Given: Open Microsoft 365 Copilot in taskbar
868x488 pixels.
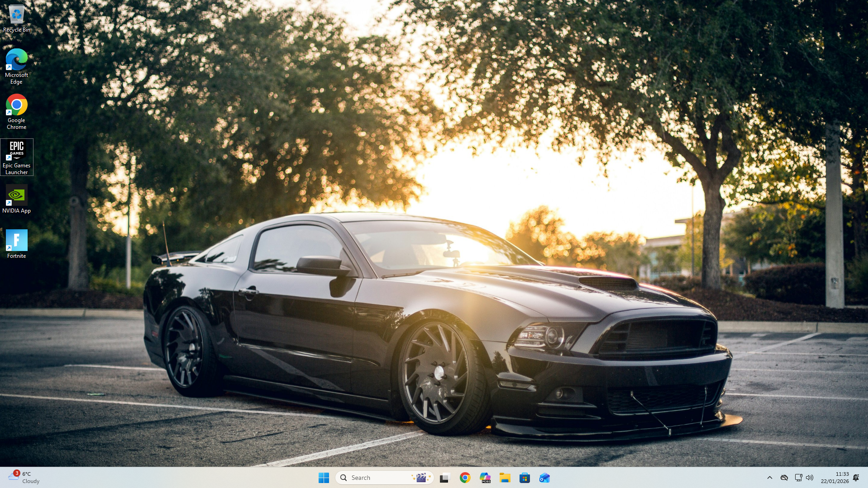Looking at the screenshot, I should coord(485,478).
